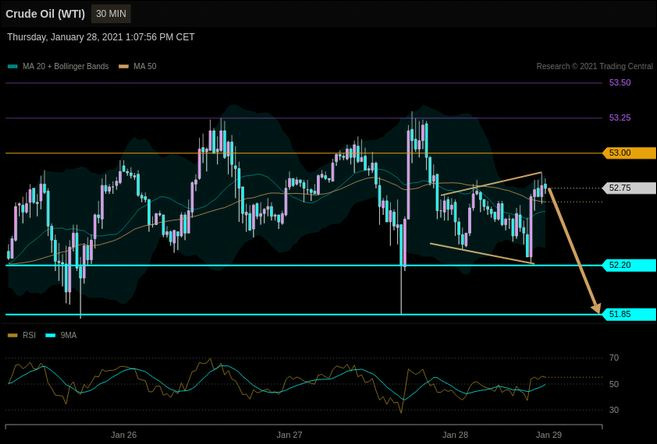
Task: Click the 52.20 support price tag
Action: 629,265
